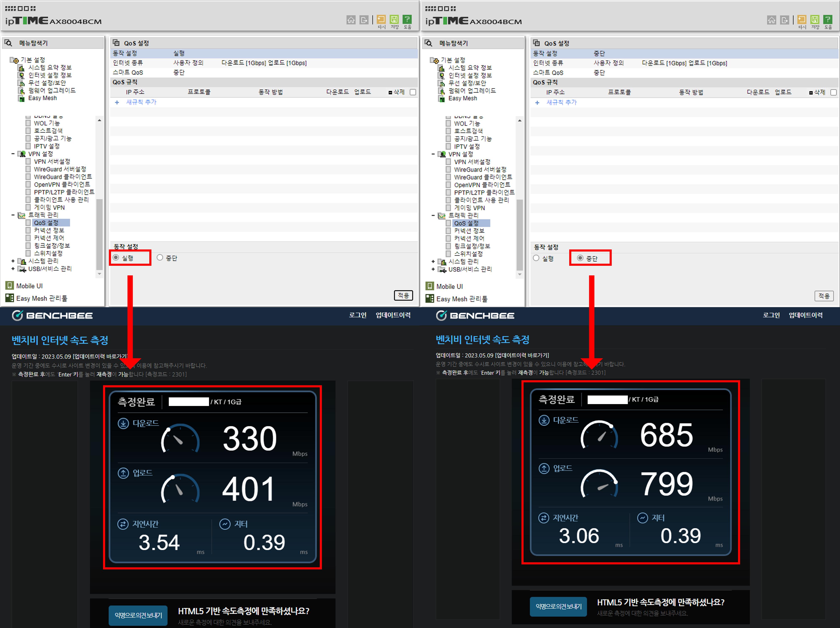Open Easy Mesh 관리툴 icon in left window
Viewport: 840px width, 628px height.
9,298
